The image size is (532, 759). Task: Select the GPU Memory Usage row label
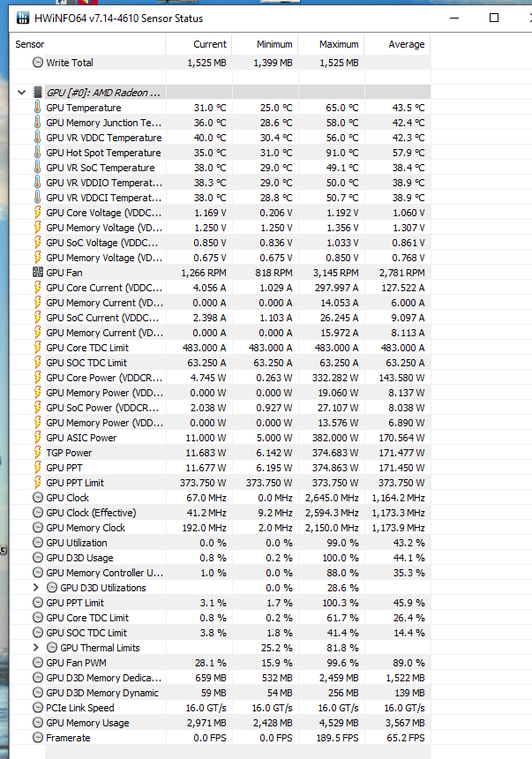pyautogui.click(x=87, y=723)
